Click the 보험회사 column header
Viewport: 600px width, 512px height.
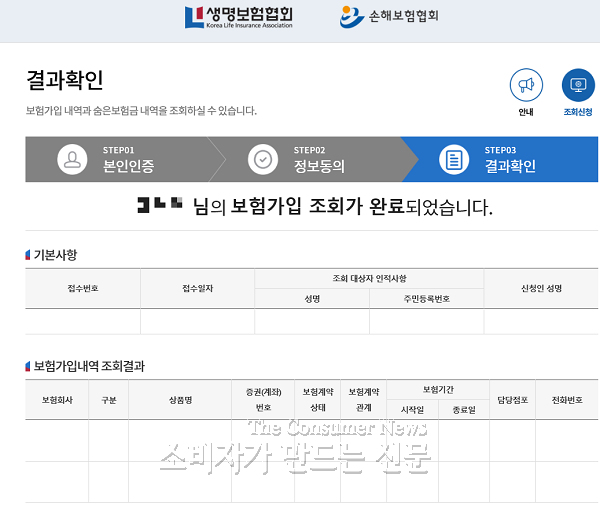click(x=57, y=400)
